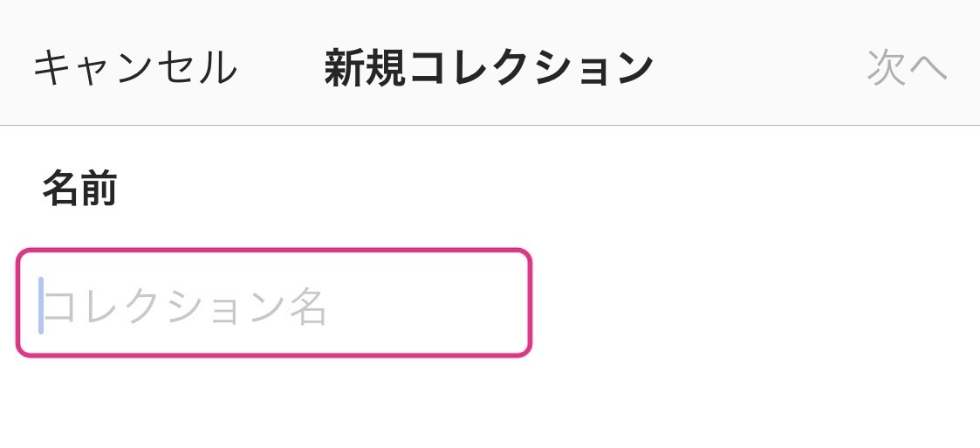This screenshot has width=980, height=448.
Task: Hit the top-right 次へ text
Action: point(907,68)
